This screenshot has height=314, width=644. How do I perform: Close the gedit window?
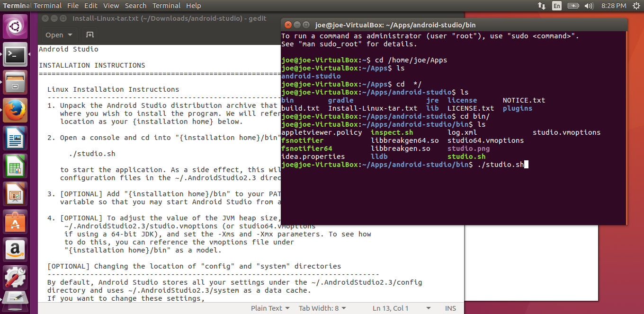click(x=45, y=18)
